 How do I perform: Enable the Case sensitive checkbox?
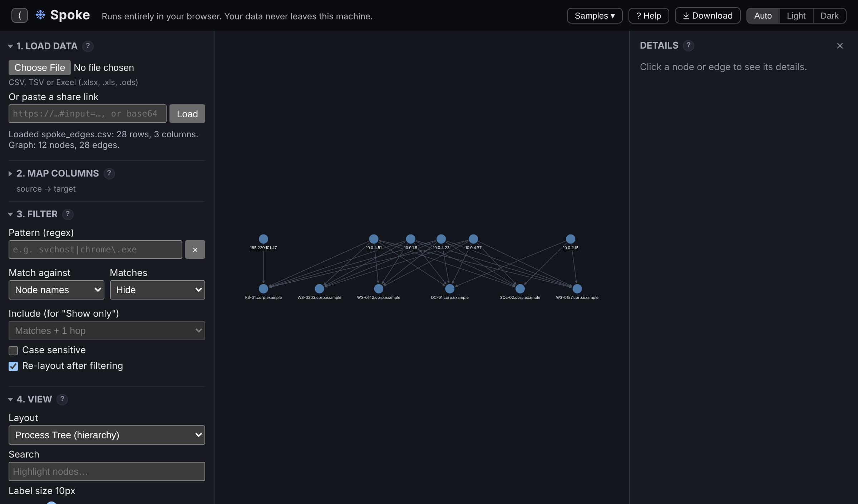(x=13, y=351)
